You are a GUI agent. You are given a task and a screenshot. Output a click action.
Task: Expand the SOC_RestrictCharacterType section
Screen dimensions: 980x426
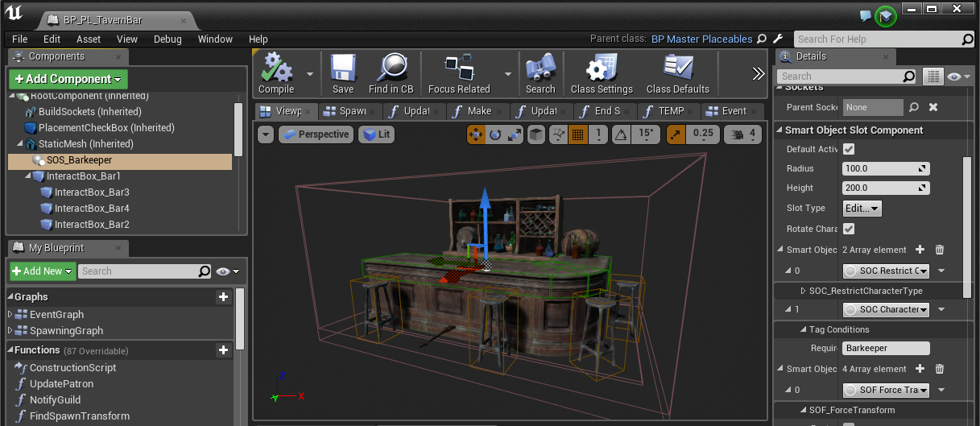coord(803,291)
